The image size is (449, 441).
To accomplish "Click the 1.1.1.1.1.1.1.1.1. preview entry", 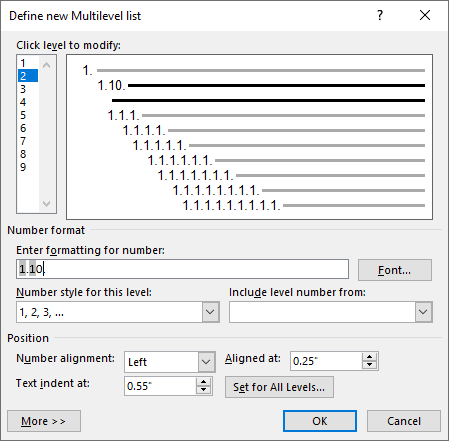I will tap(304, 205).
